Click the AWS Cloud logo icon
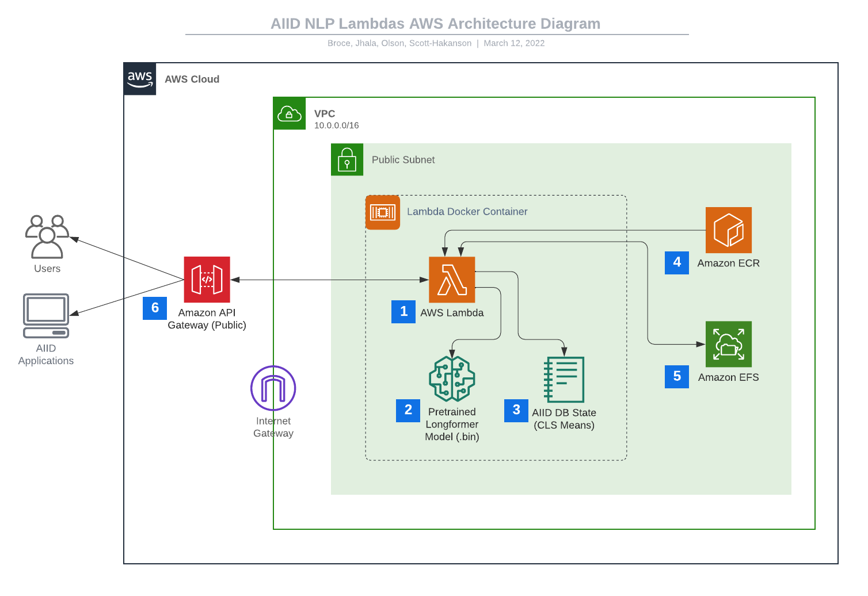868x596 pixels. coord(140,79)
